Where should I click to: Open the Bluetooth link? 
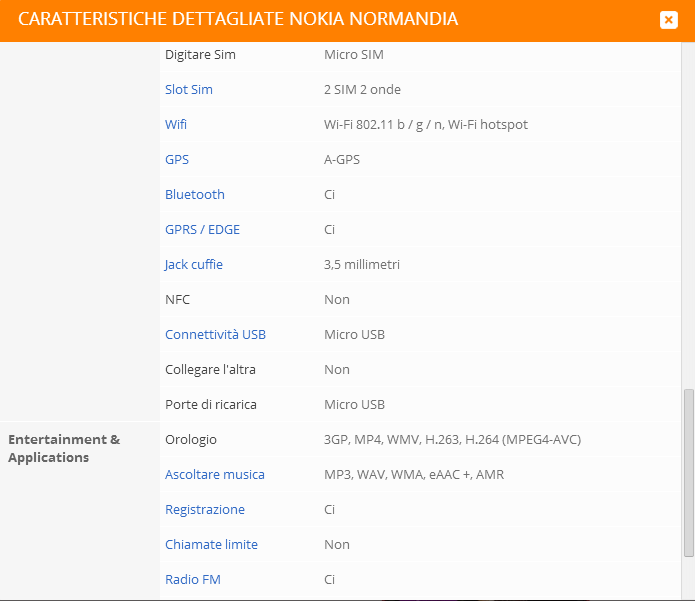pyautogui.click(x=195, y=195)
